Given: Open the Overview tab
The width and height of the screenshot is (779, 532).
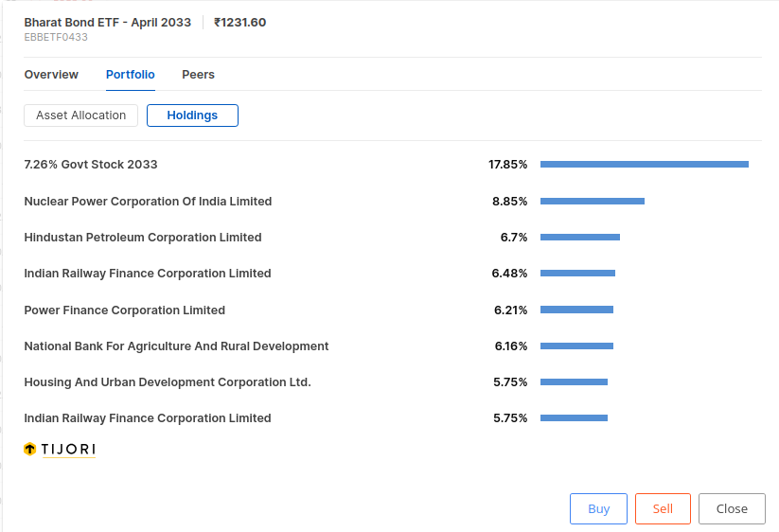Looking at the screenshot, I should point(51,75).
